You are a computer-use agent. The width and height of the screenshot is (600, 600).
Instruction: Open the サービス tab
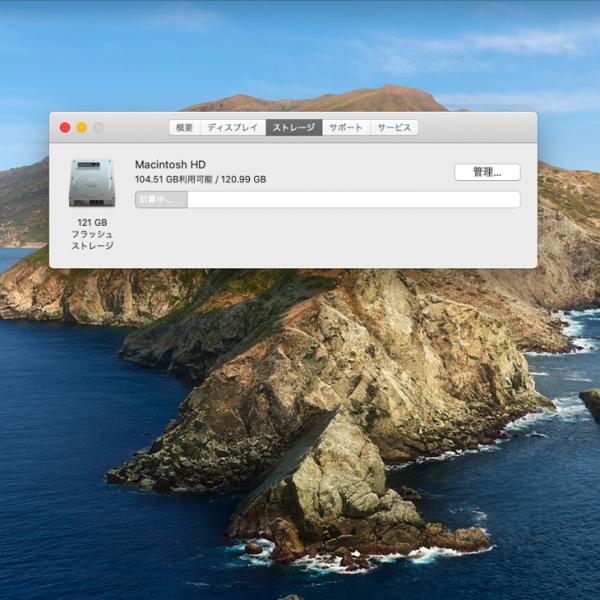click(394, 128)
